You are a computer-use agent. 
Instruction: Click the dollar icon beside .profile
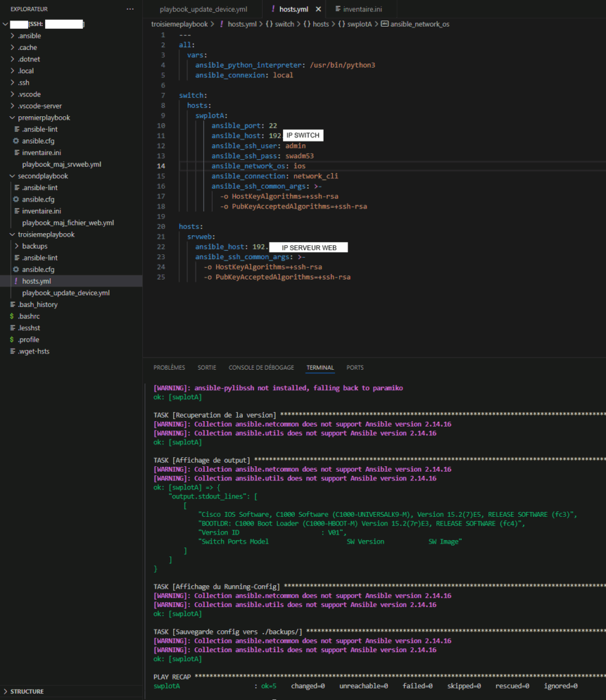pyautogui.click(x=12, y=340)
